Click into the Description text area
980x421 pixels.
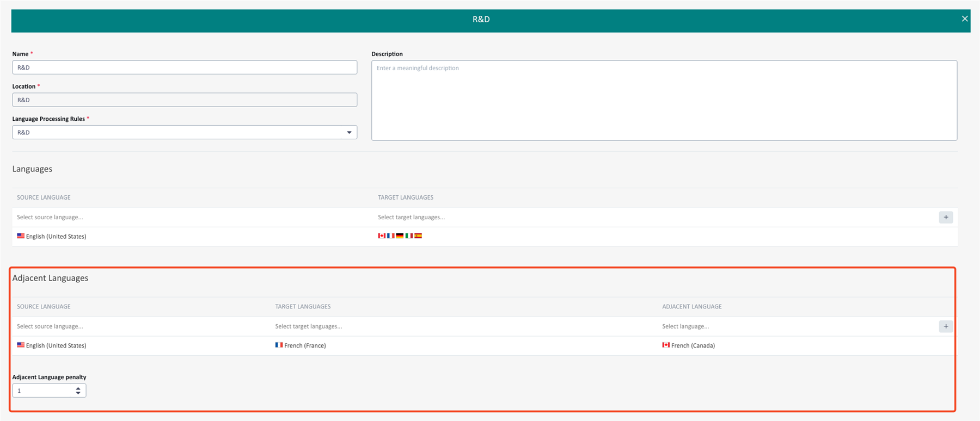click(664, 101)
